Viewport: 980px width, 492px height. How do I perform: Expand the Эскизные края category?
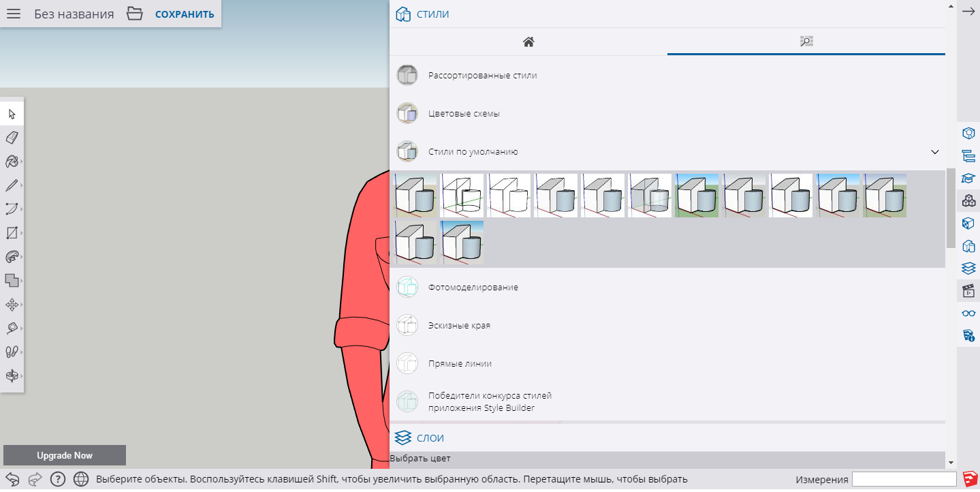pos(667,325)
